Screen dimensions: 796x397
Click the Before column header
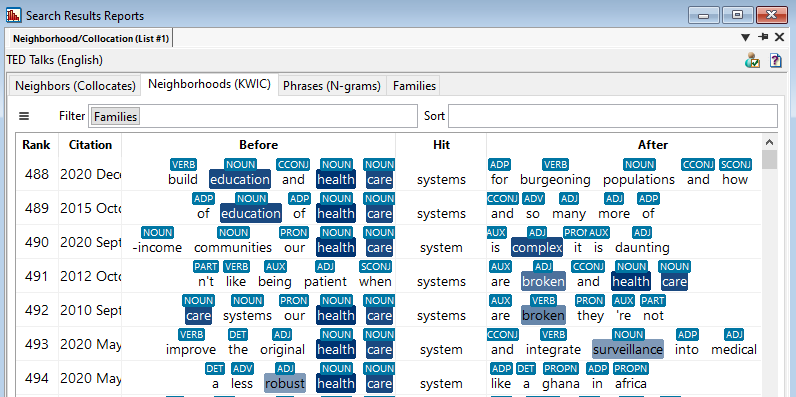point(258,145)
